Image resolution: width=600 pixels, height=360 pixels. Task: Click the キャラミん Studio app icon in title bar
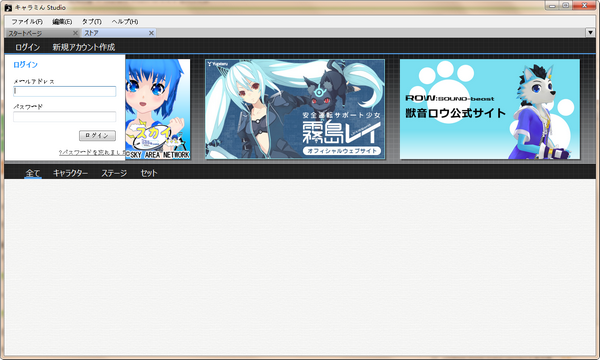coord(8,7)
